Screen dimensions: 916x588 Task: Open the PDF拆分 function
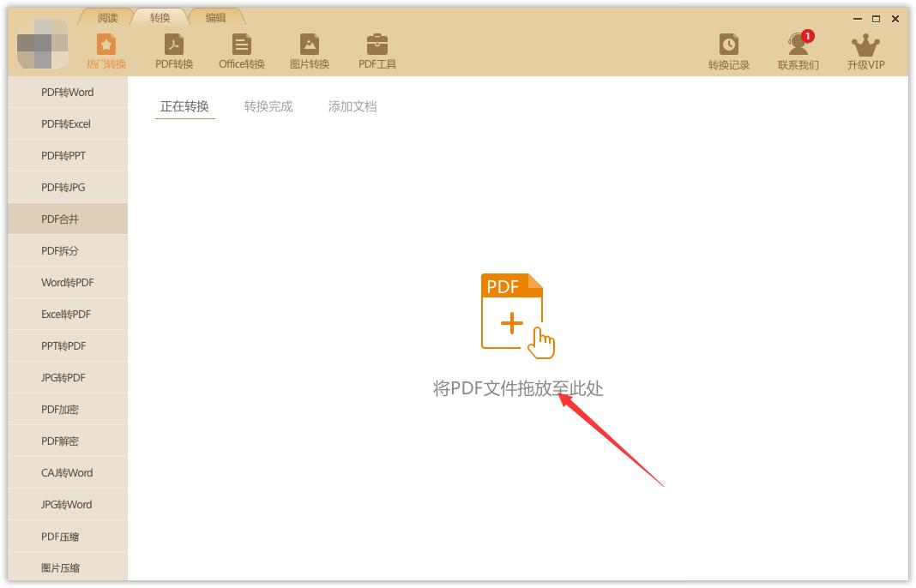click(67, 250)
